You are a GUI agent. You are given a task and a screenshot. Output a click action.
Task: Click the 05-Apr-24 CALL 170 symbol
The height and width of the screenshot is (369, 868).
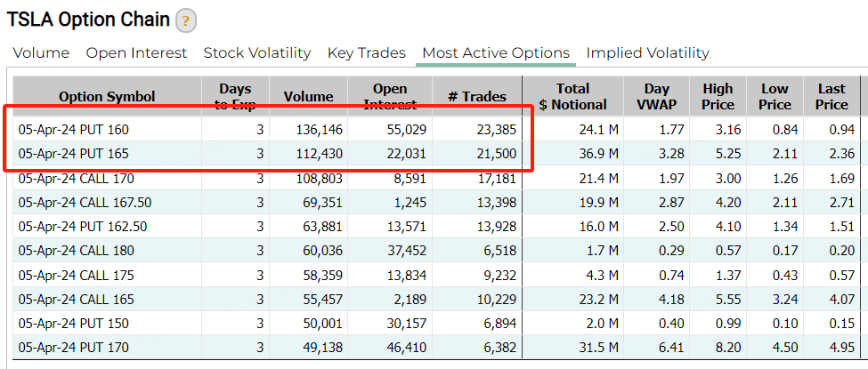click(77, 179)
